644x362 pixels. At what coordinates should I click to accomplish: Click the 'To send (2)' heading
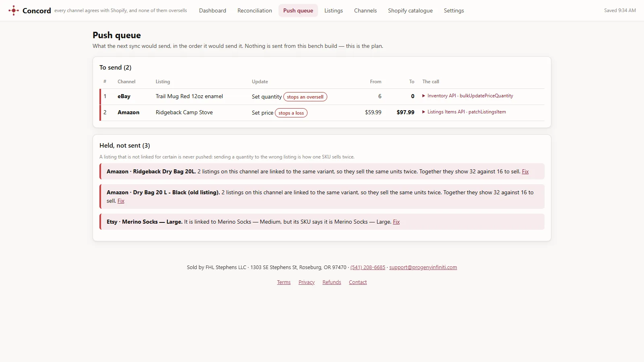tap(116, 68)
